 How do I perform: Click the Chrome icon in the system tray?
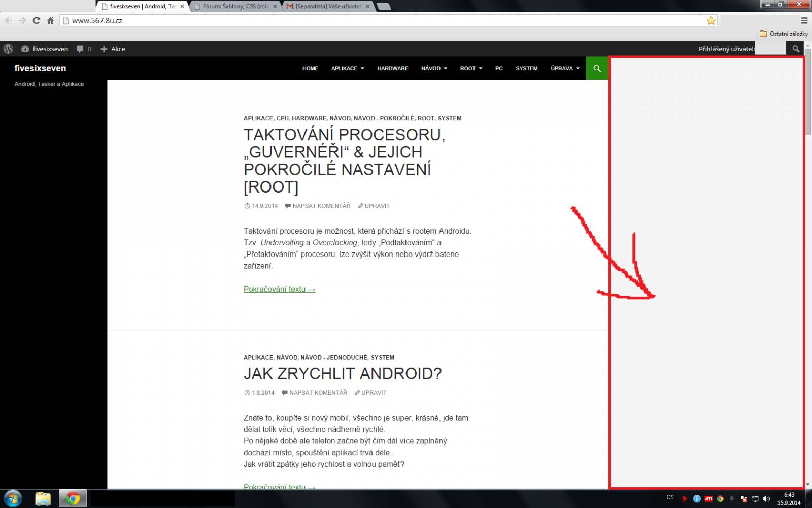[720, 499]
